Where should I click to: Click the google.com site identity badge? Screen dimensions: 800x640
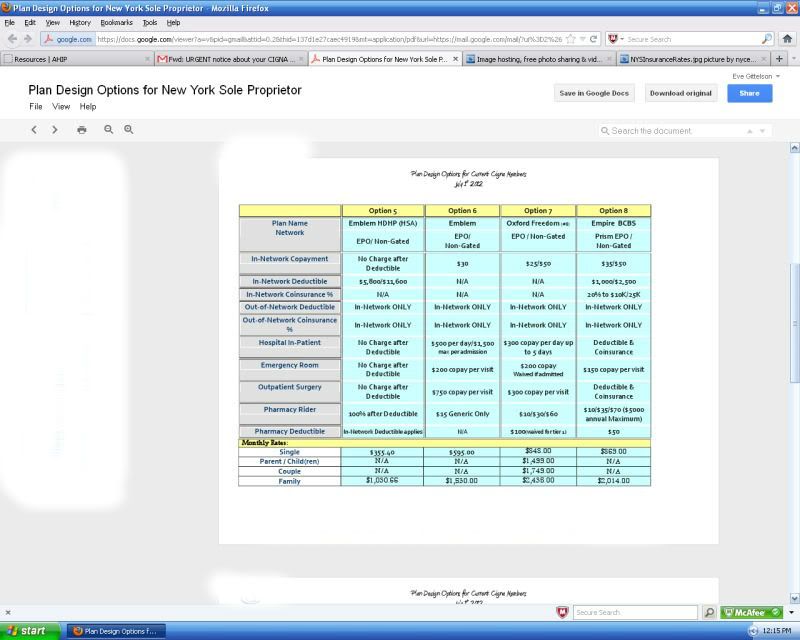pos(68,39)
